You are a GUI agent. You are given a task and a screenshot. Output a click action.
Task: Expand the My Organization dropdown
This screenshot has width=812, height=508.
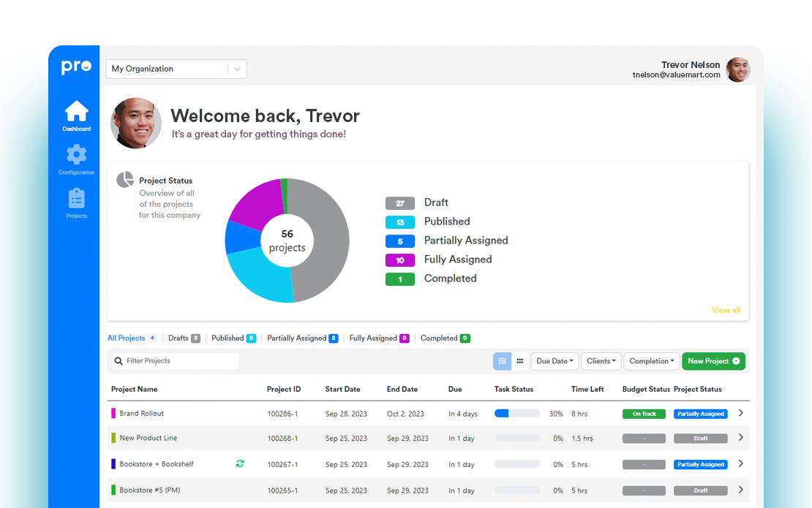click(x=237, y=69)
